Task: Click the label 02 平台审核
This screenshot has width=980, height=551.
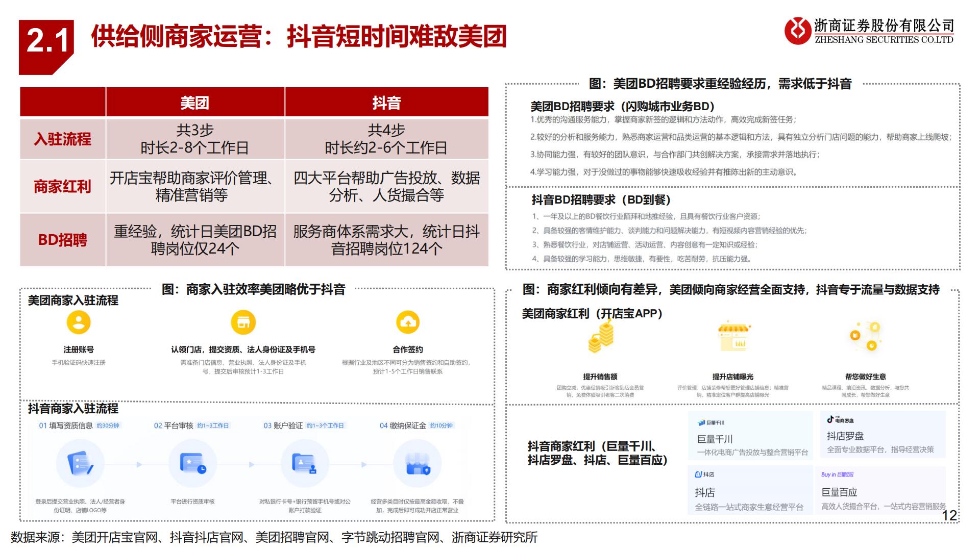Action: [174, 425]
